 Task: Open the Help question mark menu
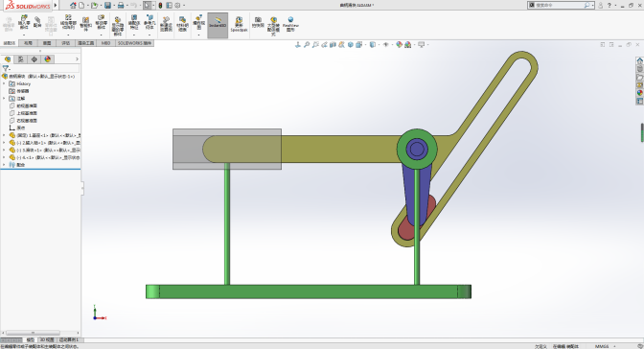609,6
